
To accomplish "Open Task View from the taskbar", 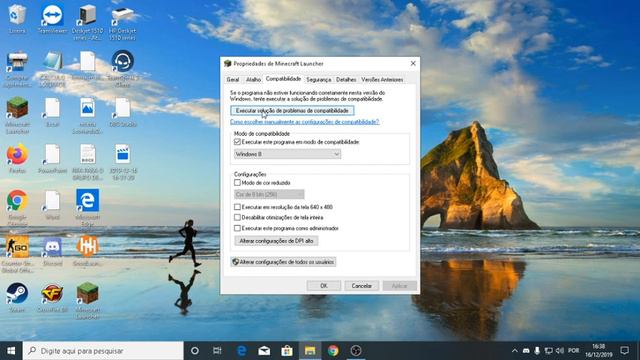I will pos(218,351).
